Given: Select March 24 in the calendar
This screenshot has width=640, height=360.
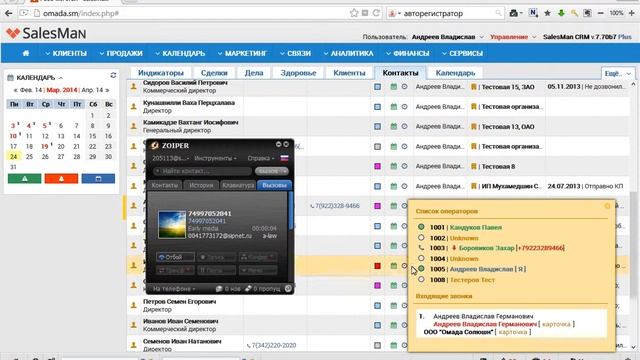Looking at the screenshot, I should (14, 157).
